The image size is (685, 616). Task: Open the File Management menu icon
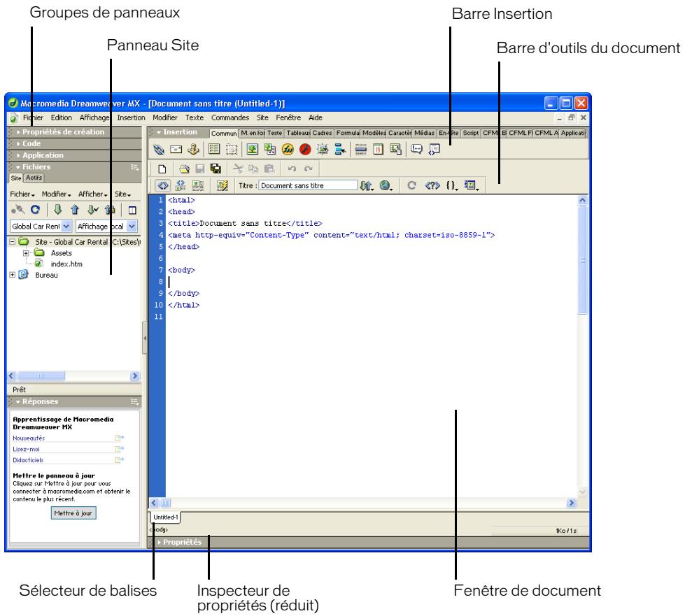[x=367, y=185]
